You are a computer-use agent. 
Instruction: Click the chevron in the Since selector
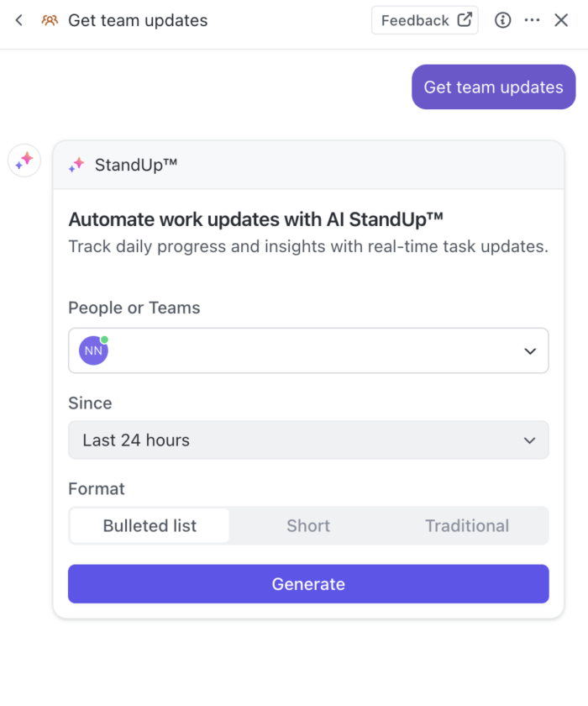[x=530, y=440]
